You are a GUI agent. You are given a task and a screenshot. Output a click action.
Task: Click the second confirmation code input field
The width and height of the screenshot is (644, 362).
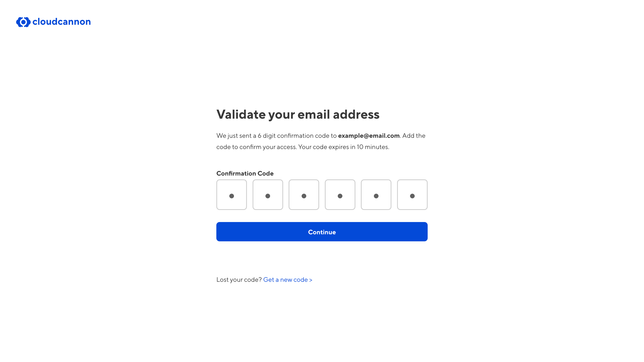coord(268,194)
